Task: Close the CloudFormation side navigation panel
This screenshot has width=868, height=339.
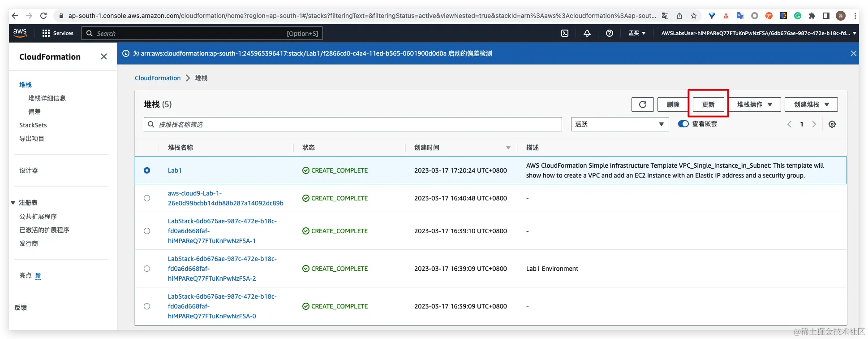Action: (104, 56)
